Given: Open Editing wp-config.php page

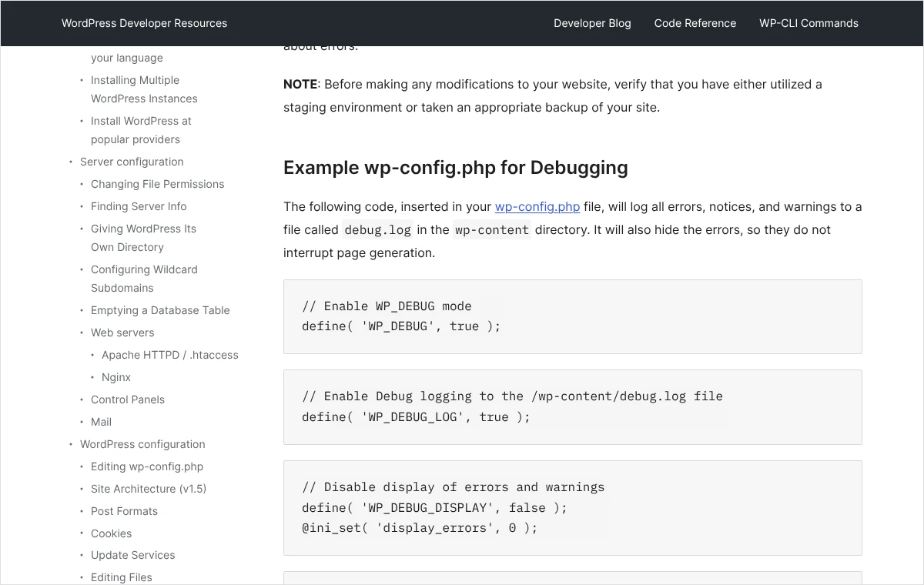Looking at the screenshot, I should pos(147,466).
